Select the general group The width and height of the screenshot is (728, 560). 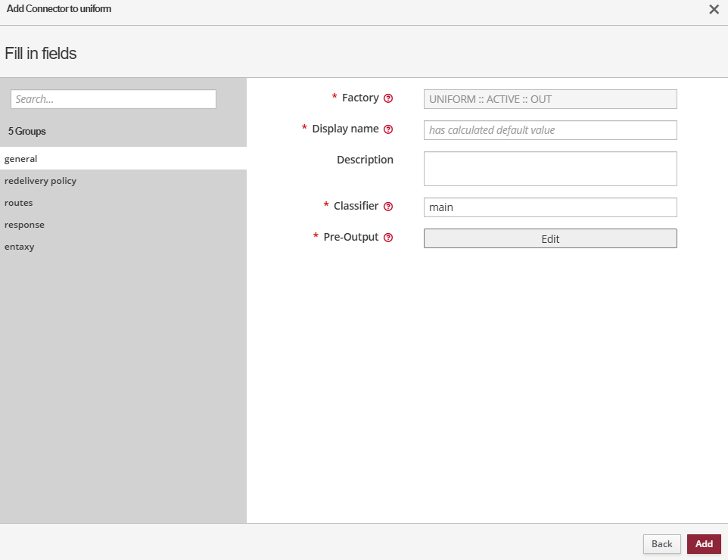coord(20,159)
